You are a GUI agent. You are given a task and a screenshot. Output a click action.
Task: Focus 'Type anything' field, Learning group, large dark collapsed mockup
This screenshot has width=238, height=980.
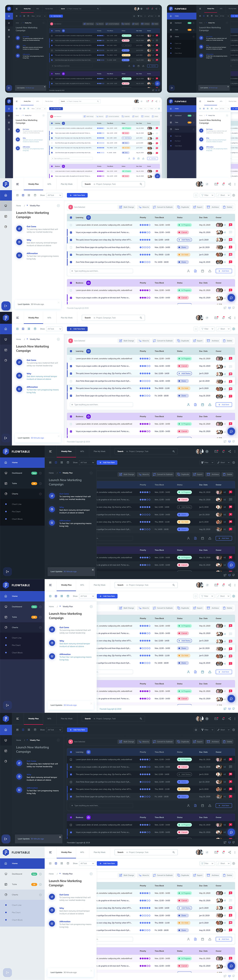pos(101,805)
